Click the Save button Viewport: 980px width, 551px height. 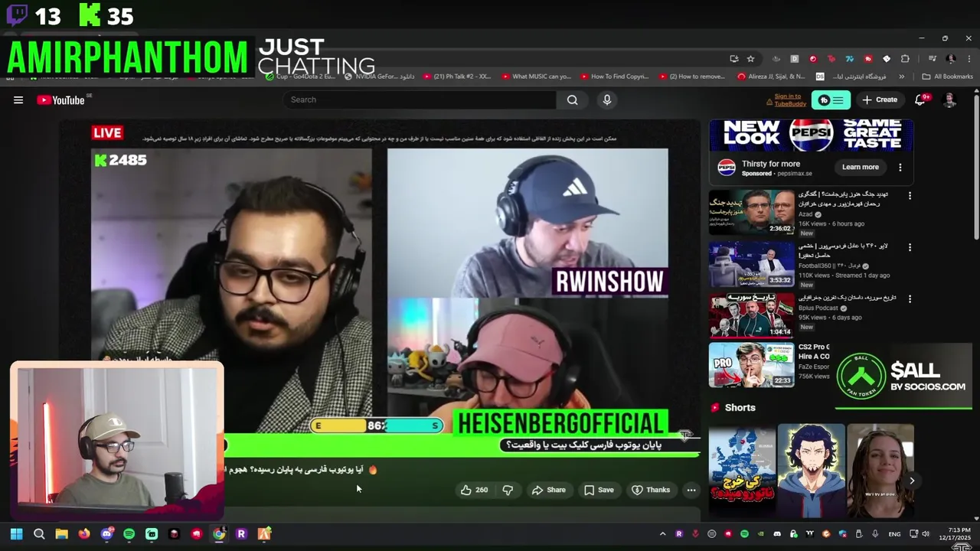[x=599, y=490]
